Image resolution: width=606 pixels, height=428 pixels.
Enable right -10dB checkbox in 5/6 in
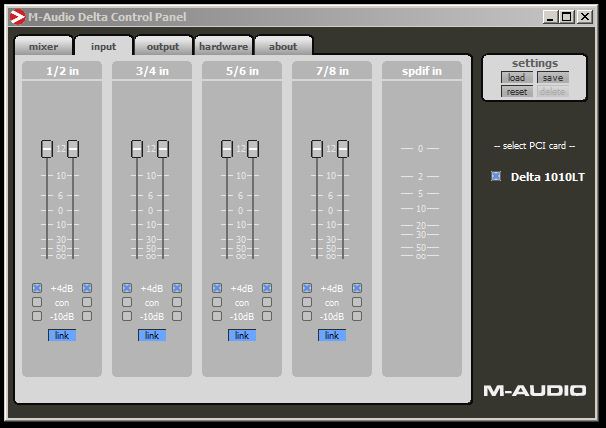pos(267,316)
